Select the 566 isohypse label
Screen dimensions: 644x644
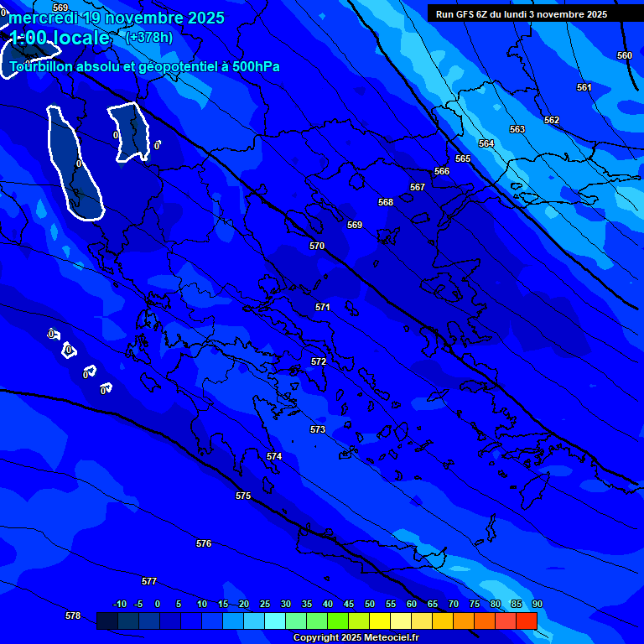click(442, 171)
